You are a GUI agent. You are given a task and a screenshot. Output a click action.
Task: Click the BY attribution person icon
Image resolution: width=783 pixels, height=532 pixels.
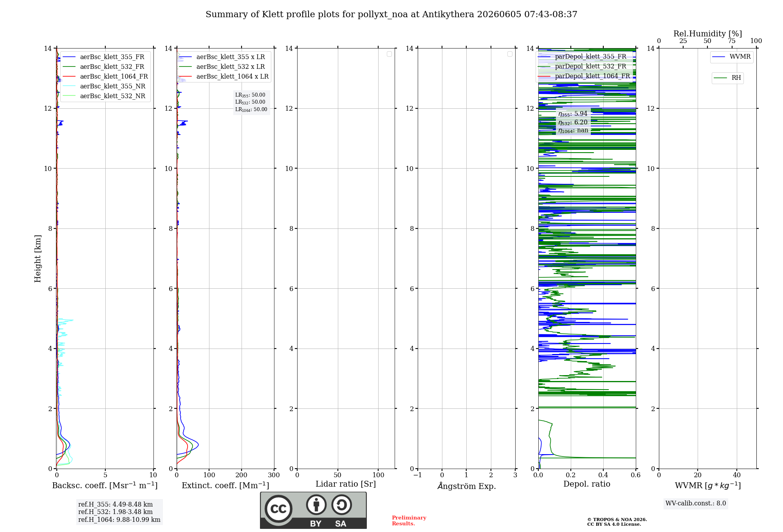point(316,505)
